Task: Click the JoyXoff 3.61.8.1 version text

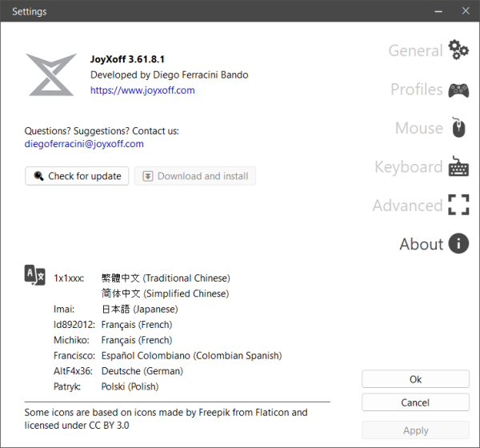Action: pyautogui.click(x=127, y=59)
